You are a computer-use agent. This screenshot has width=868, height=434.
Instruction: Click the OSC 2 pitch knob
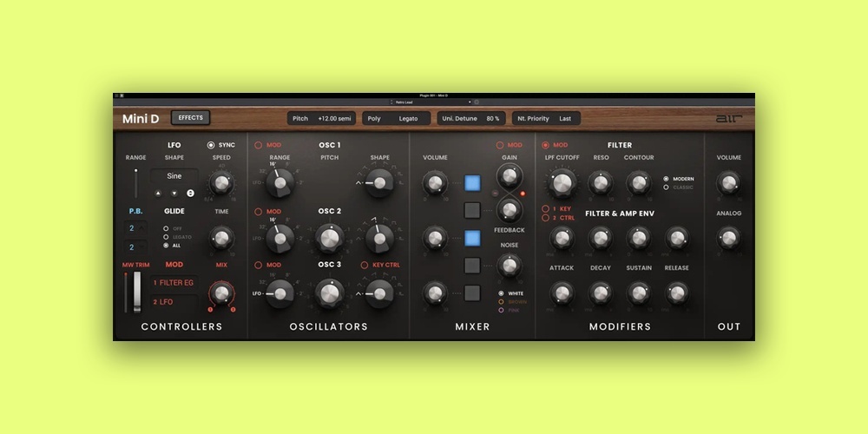click(329, 239)
